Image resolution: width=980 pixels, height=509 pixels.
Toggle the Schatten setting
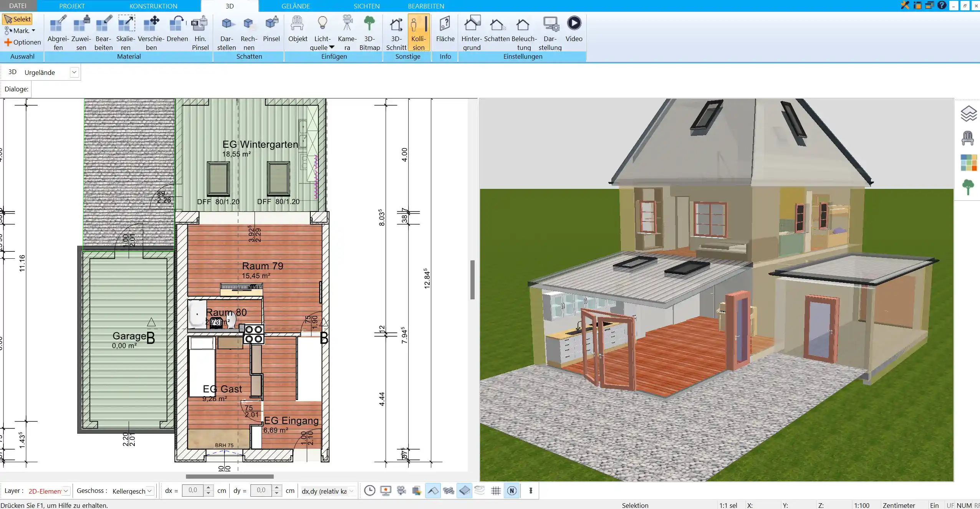[x=497, y=29]
